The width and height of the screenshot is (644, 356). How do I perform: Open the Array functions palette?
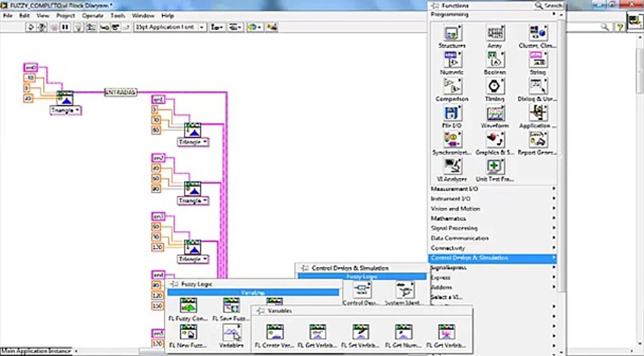point(495,34)
